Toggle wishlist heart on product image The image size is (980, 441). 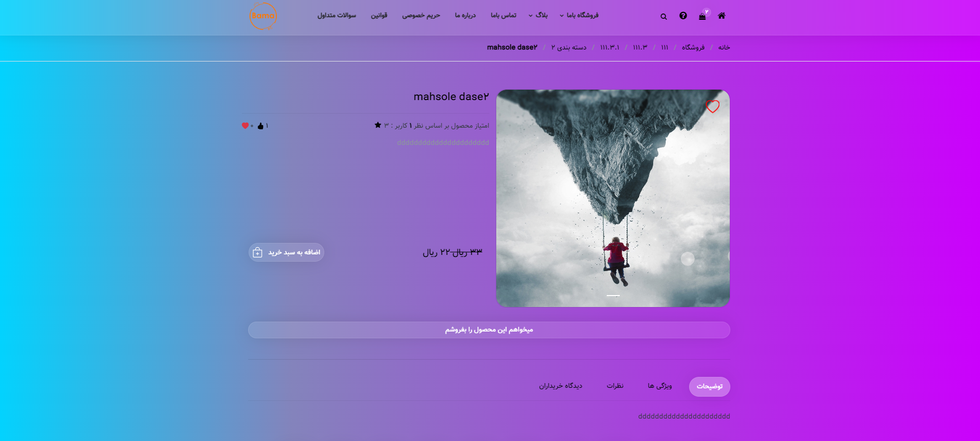tap(712, 106)
